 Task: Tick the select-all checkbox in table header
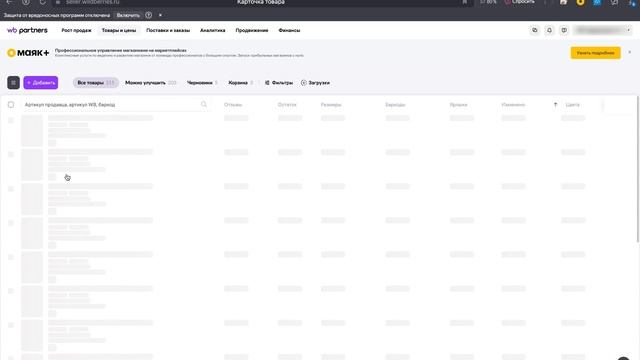[x=11, y=104]
